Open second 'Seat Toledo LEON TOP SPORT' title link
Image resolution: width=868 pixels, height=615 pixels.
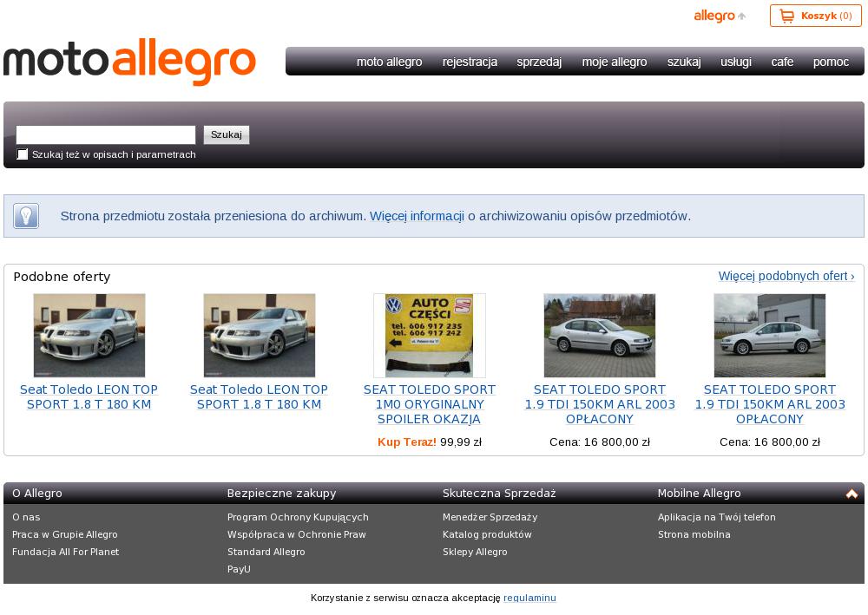[259, 397]
